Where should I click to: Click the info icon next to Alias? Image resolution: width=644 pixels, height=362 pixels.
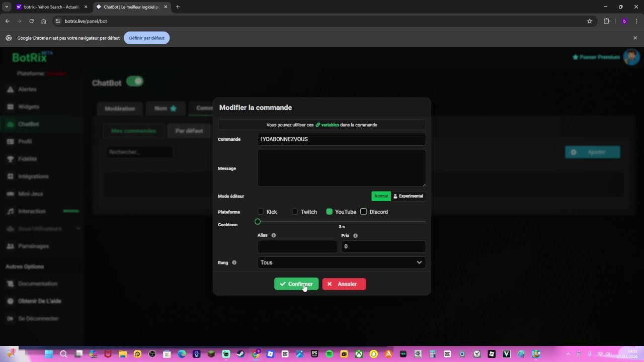click(274, 235)
